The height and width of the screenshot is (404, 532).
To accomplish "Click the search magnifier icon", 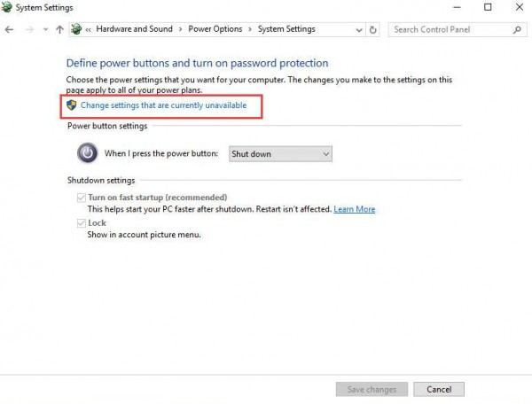I will 517,30.
